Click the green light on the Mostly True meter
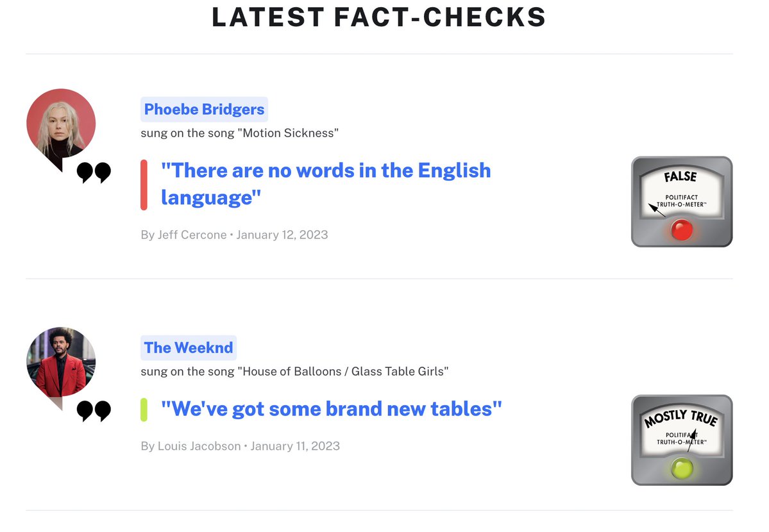The image size is (769, 532). tap(681, 469)
